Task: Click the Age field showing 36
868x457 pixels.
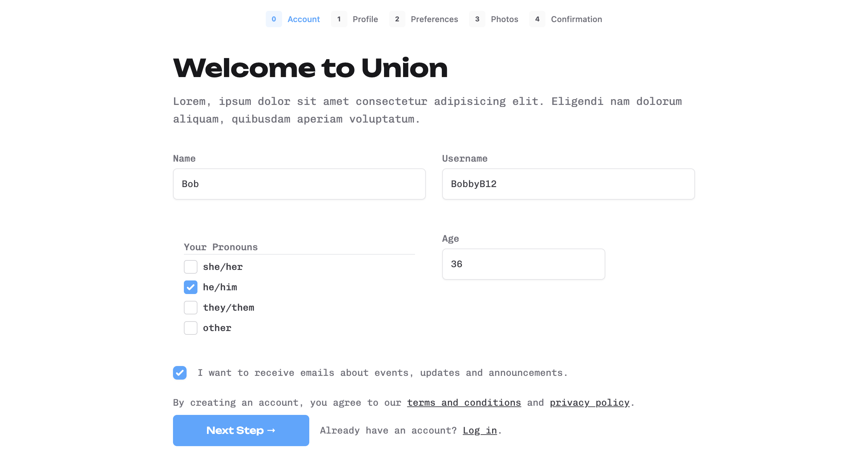Action: pyautogui.click(x=523, y=264)
